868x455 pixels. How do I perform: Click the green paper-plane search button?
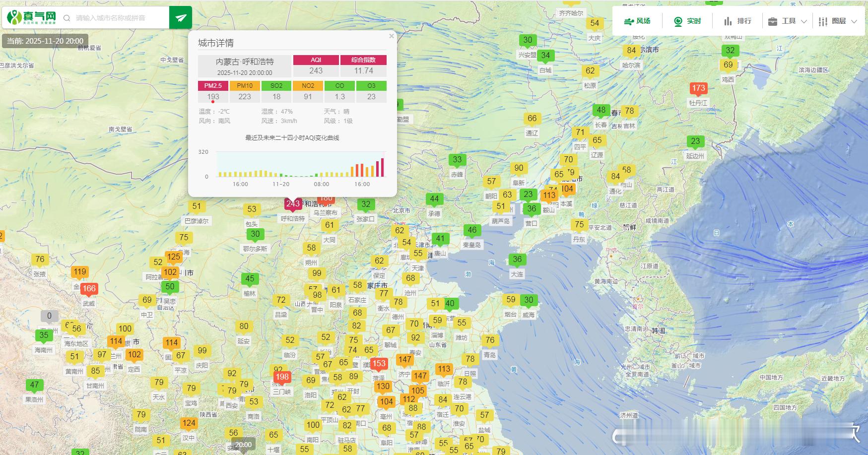181,17
